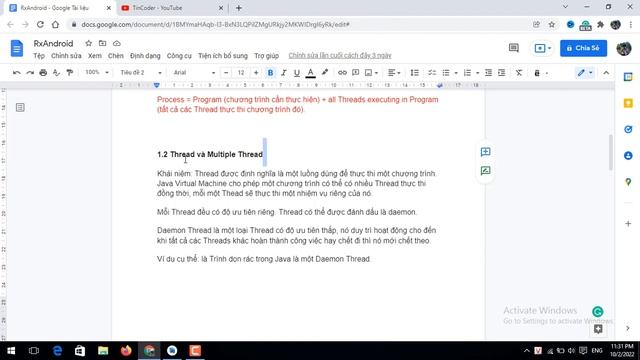Suggest edits using the margin icon
The width and height of the screenshot is (640, 360).
click(485, 171)
